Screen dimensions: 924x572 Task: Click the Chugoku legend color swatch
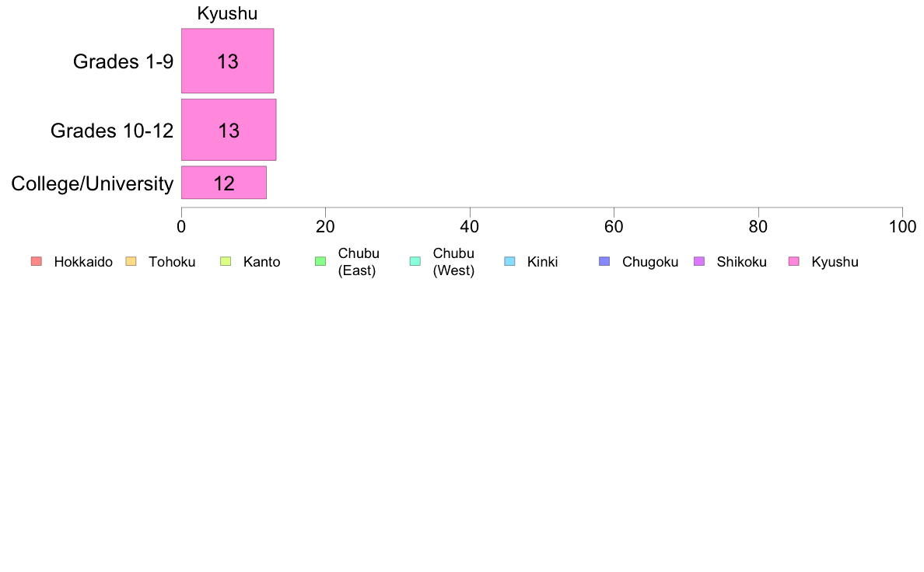[604, 261]
